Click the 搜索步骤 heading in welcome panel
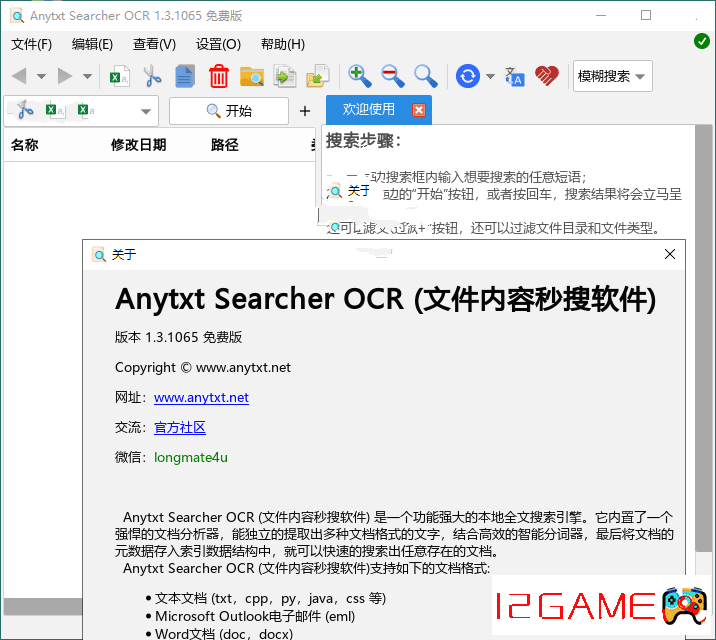716x640 pixels. click(x=363, y=141)
